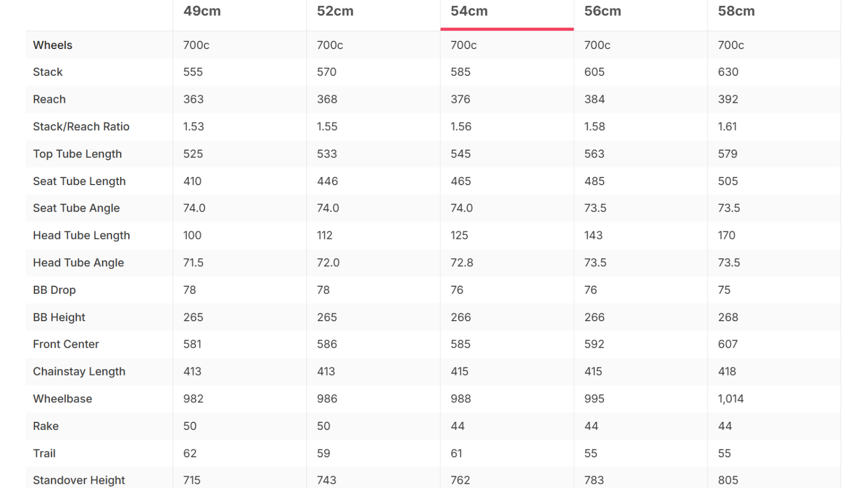This screenshot has height=488, width=868.
Task: Click the Wheels row label
Action: [53, 45]
